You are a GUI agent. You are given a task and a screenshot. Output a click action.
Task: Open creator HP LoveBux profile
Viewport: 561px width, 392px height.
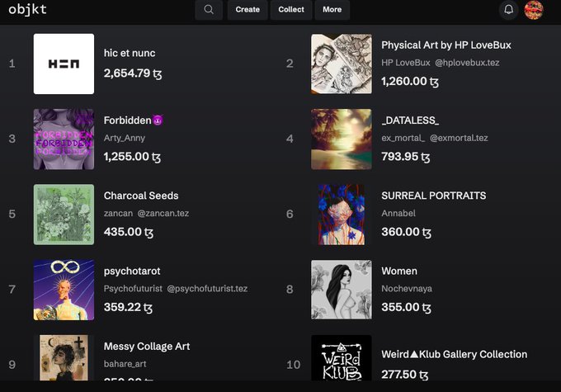tap(406, 63)
